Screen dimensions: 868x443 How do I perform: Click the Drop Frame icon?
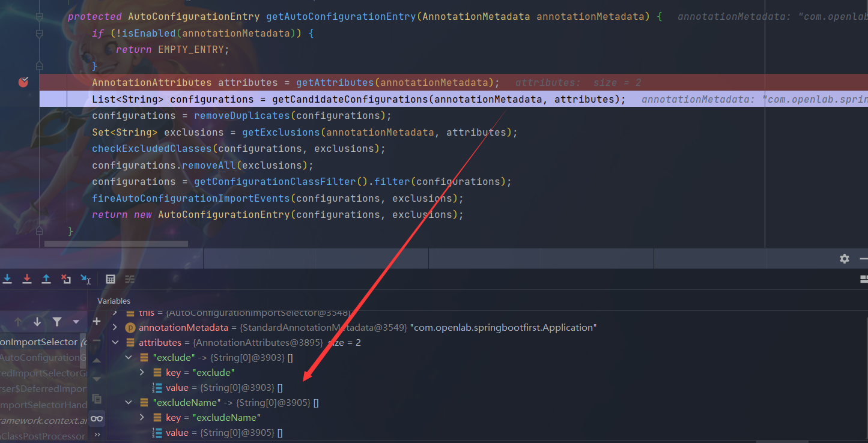coord(66,279)
